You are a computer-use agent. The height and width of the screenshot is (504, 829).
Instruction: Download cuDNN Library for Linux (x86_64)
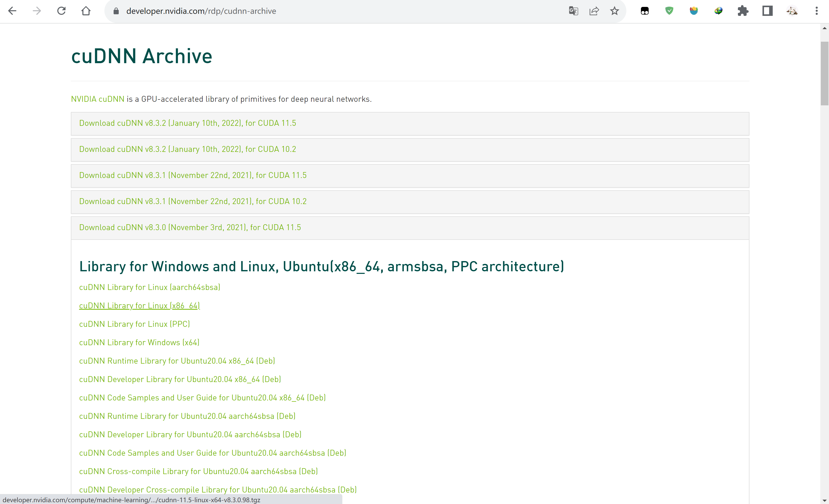(x=139, y=306)
